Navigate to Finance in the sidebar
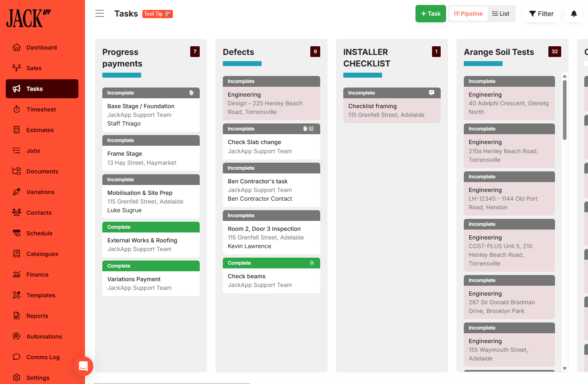The width and height of the screenshot is (588, 384). click(37, 275)
